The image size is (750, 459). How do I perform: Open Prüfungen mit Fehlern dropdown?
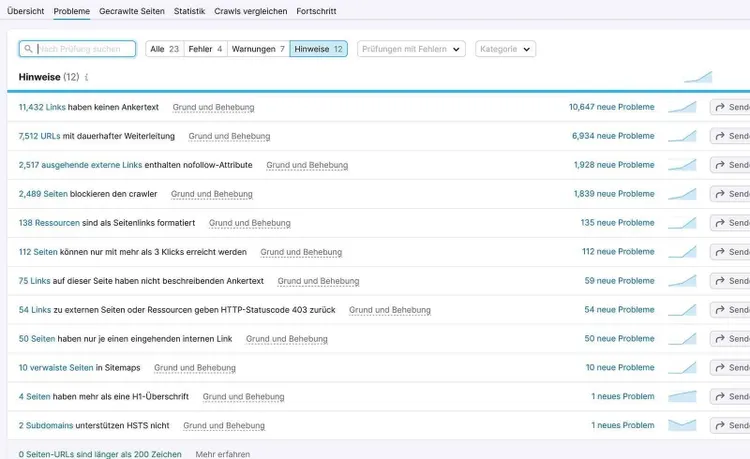coord(411,49)
